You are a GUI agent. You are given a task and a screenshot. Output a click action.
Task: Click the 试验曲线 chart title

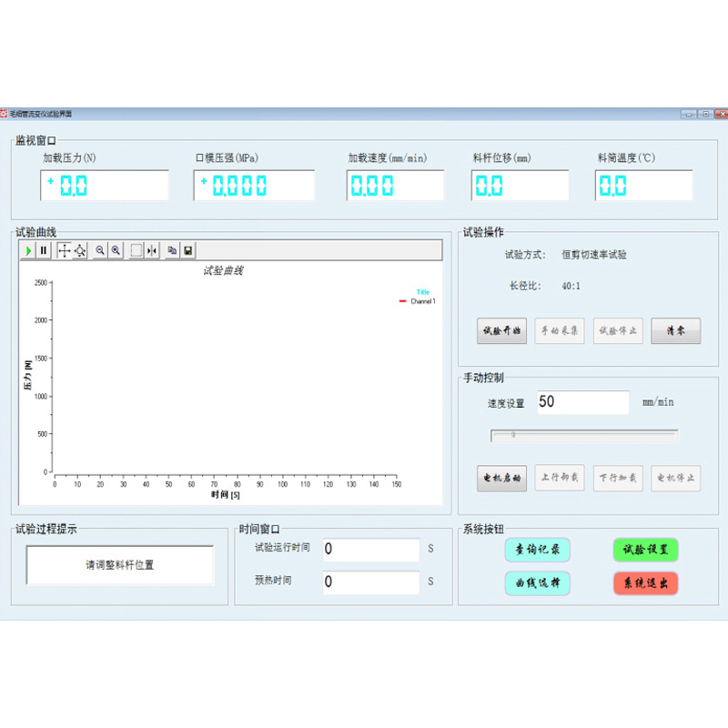click(223, 270)
